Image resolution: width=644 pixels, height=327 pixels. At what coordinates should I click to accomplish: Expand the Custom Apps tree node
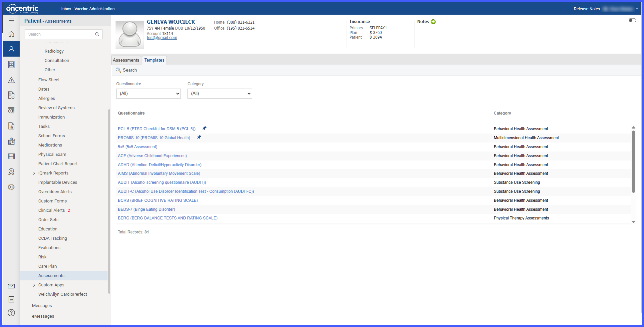(x=34, y=285)
